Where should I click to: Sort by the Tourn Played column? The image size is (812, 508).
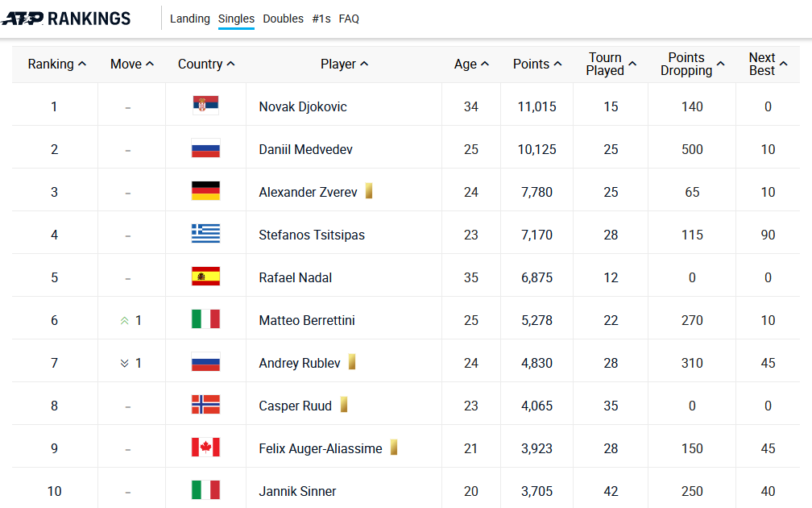611,64
